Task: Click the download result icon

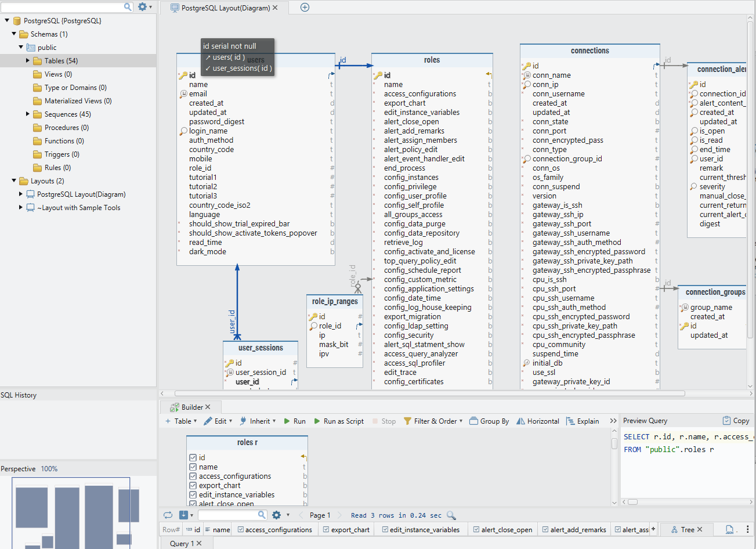Action: click(184, 515)
